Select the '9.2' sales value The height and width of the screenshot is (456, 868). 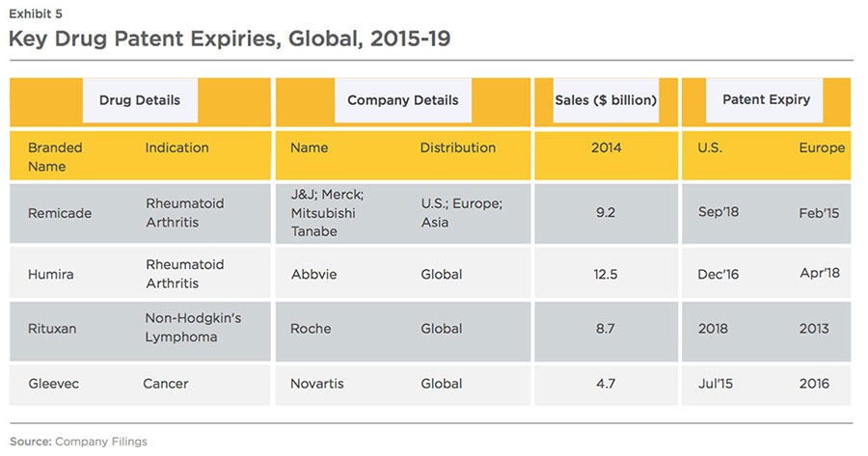click(606, 212)
